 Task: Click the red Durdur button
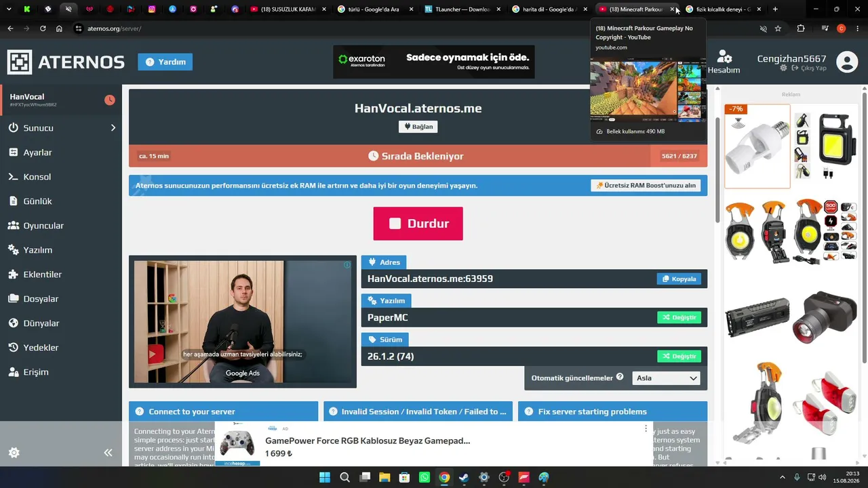(x=418, y=224)
